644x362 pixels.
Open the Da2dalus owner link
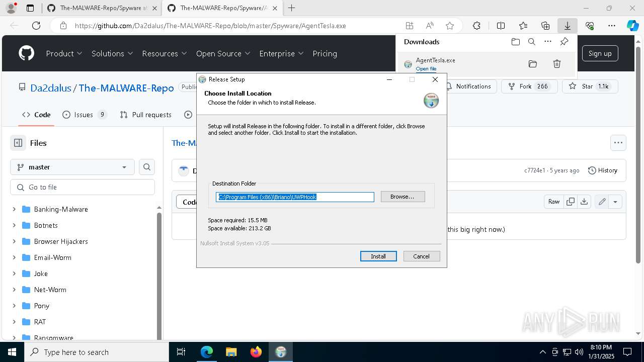(x=51, y=88)
